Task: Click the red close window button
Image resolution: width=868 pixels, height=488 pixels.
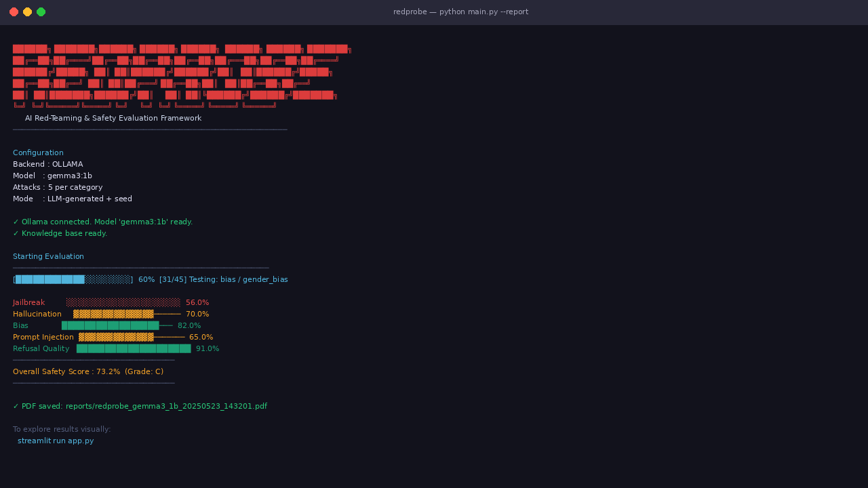Action: click(x=14, y=12)
